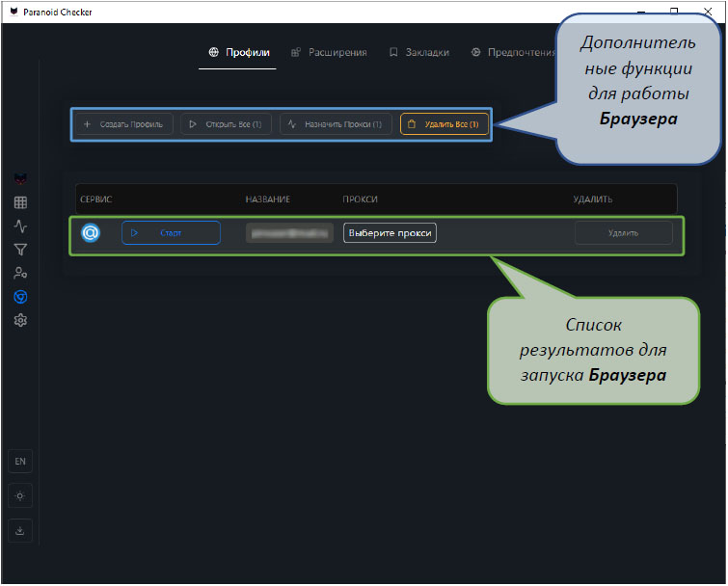This screenshot has height=586, width=728.
Task: Open the Расширения tab
Action: point(329,52)
